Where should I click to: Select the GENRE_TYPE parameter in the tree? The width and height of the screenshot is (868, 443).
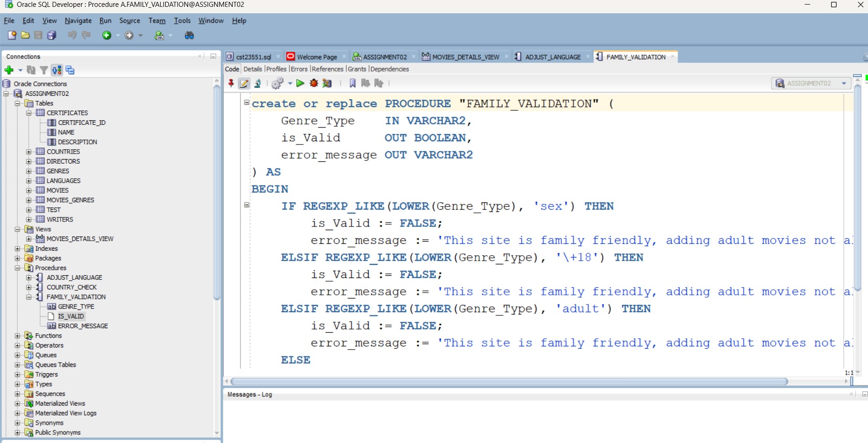point(76,306)
